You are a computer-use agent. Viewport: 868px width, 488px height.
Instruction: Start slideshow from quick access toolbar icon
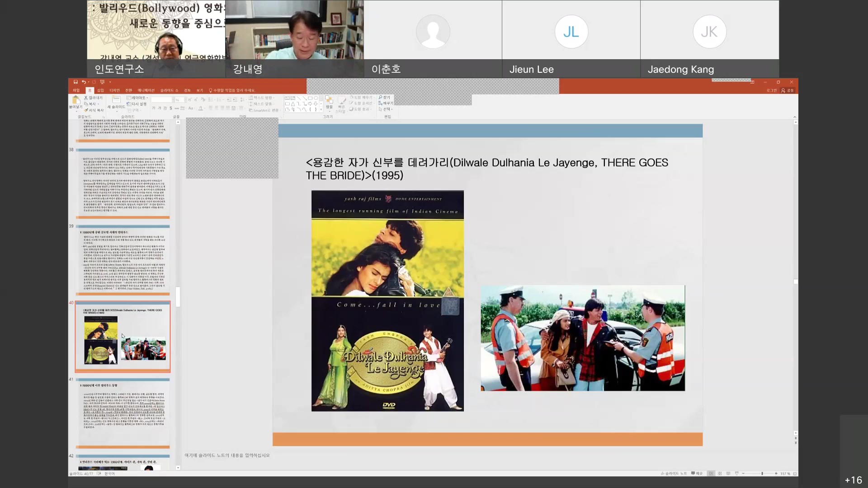click(x=102, y=82)
